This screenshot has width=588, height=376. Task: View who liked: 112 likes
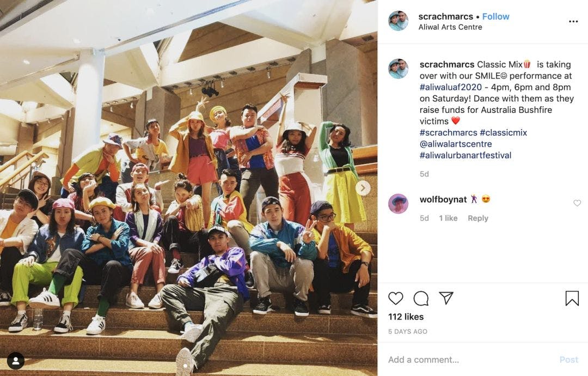tap(406, 317)
